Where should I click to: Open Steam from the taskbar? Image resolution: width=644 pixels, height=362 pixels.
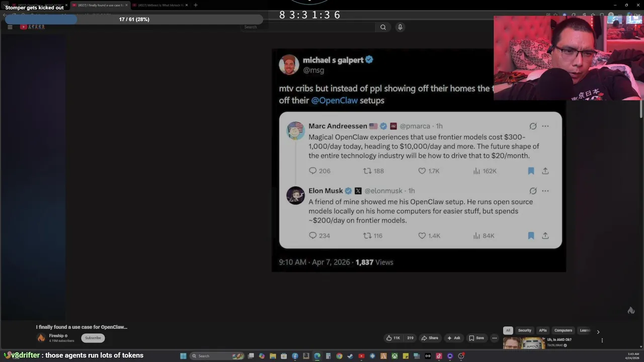pos(350,356)
